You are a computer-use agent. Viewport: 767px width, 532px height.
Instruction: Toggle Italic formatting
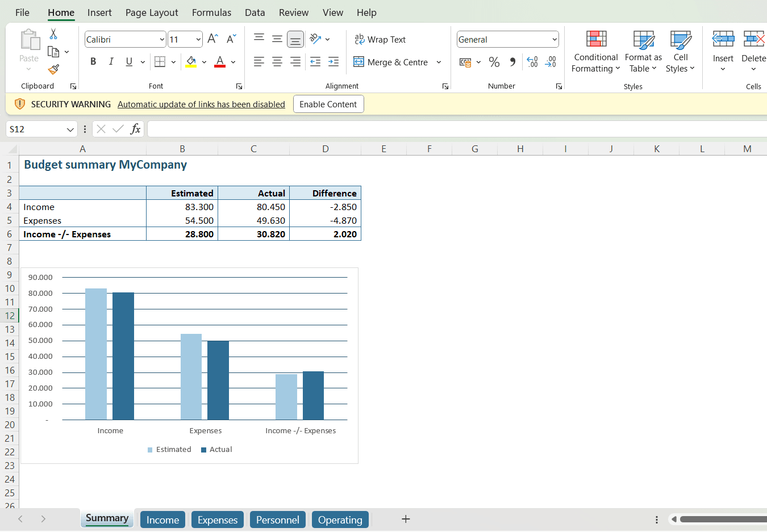pyautogui.click(x=111, y=62)
